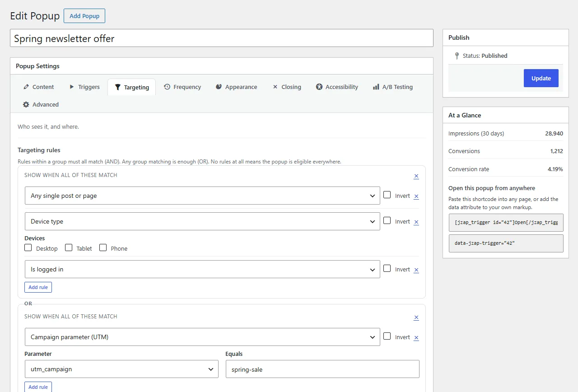
Task: Add rule to the first group
Action: [x=38, y=287]
